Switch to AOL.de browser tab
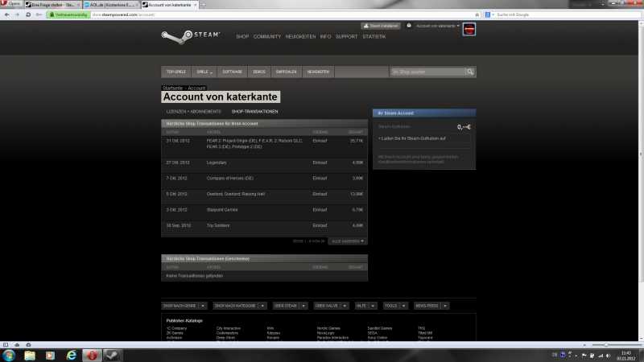Screen dimensions: 644x362 point(111,5)
